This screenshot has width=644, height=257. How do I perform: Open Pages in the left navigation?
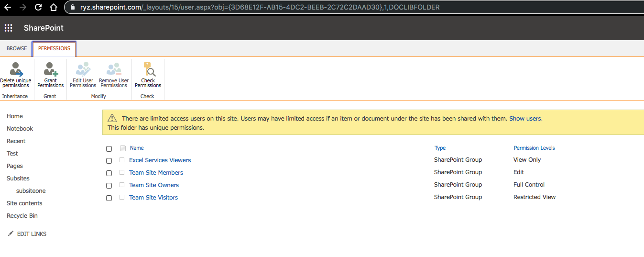(15, 166)
